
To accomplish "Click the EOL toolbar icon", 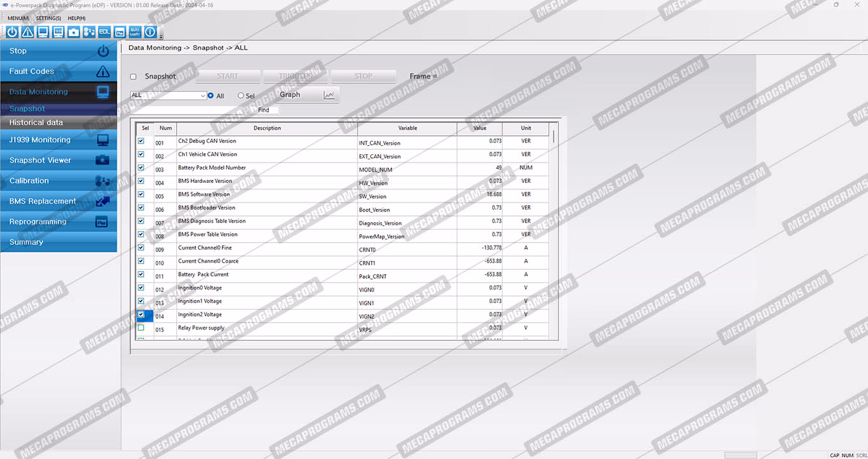I will tap(104, 32).
